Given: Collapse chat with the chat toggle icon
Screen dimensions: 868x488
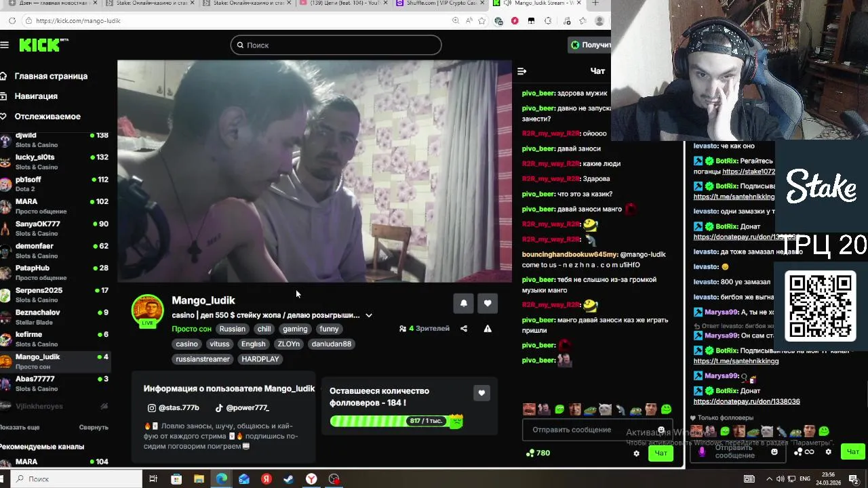Looking at the screenshot, I should (522, 71).
